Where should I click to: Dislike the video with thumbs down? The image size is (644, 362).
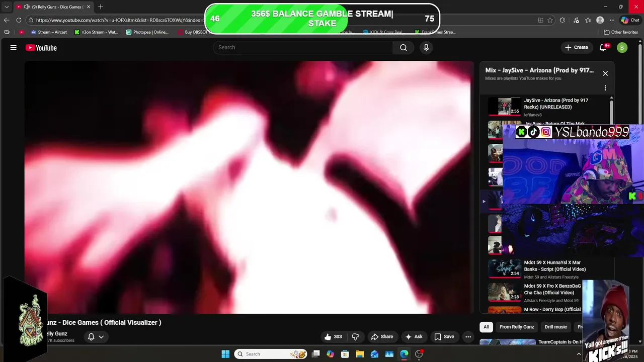(x=355, y=337)
